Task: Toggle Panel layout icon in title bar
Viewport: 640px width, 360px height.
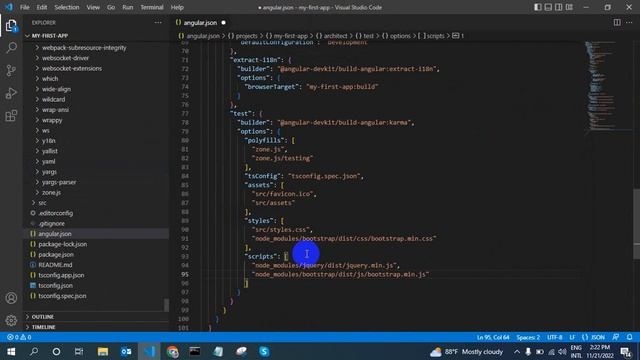Action: (548, 7)
